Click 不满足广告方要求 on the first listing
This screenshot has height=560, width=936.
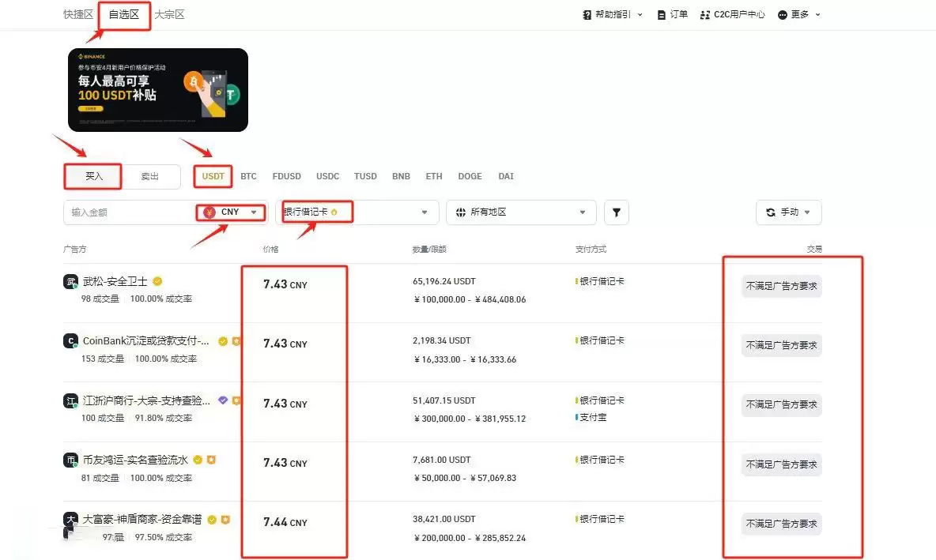tap(780, 286)
